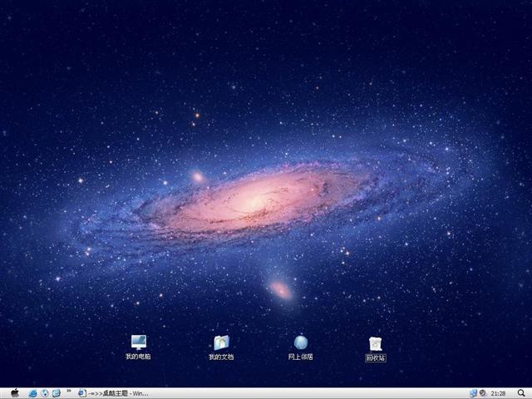This screenshot has width=532, height=399.
Task: Click the round tray icon beside the clock
Action: pyautogui.click(x=482, y=393)
